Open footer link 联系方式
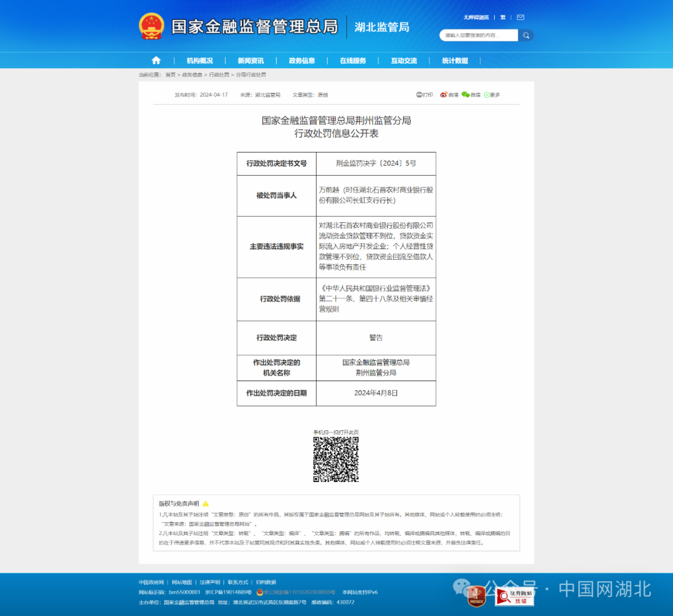Viewport: 673px width, 616px height. click(238, 582)
